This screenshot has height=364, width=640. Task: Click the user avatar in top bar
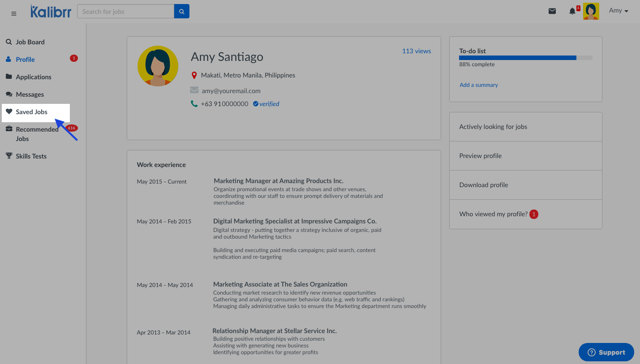pos(591,12)
